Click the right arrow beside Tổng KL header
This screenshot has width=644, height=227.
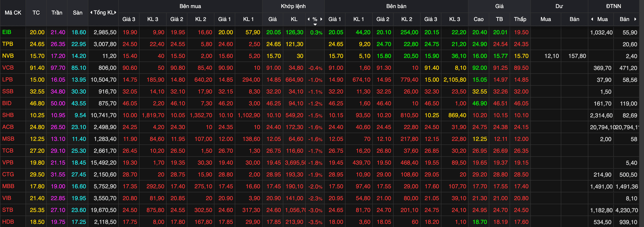(115, 13)
